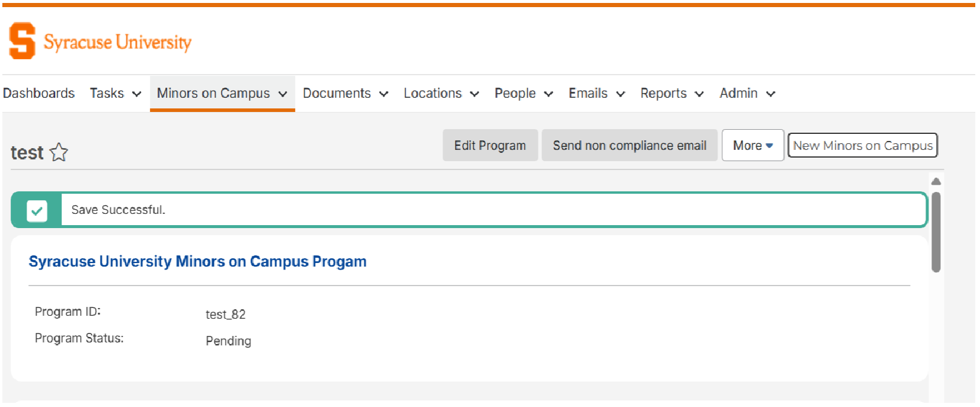
Task: Open the Emails dropdown menu
Action: coord(596,94)
